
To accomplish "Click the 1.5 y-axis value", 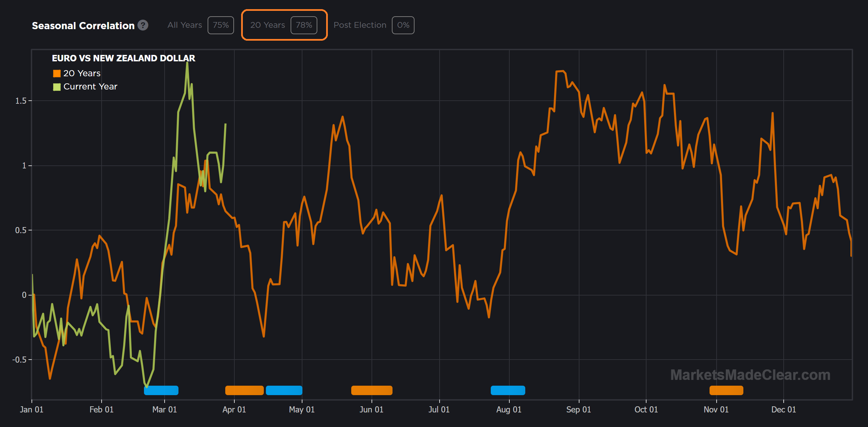I will point(21,101).
